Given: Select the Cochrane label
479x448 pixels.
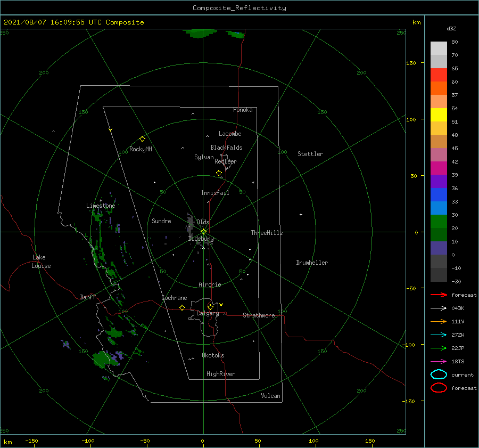Looking at the screenshot, I should pyautogui.click(x=174, y=298).
